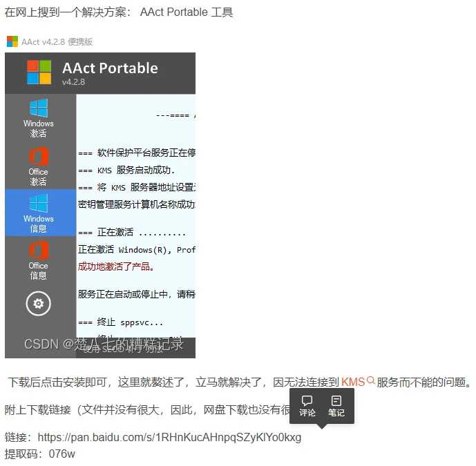Open AAct settings gear icon
This screenshot has width=476, height=466.
click(x=38, y=303)
